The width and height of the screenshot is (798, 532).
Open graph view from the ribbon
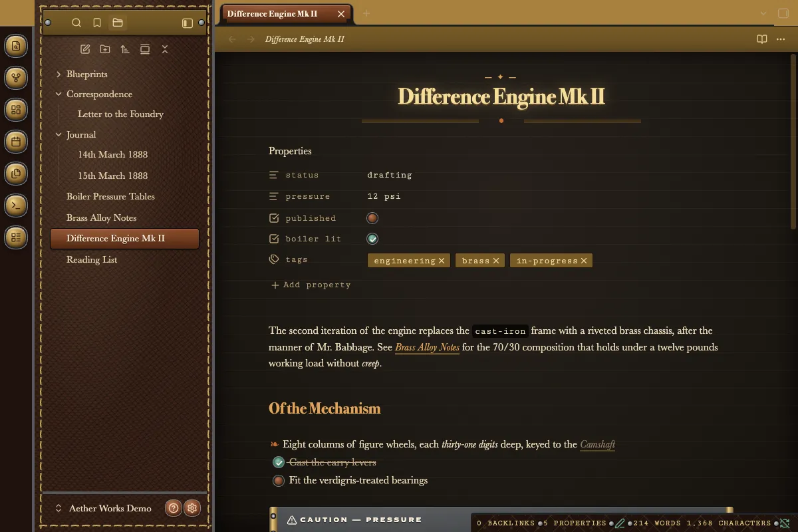coord(16,78)
